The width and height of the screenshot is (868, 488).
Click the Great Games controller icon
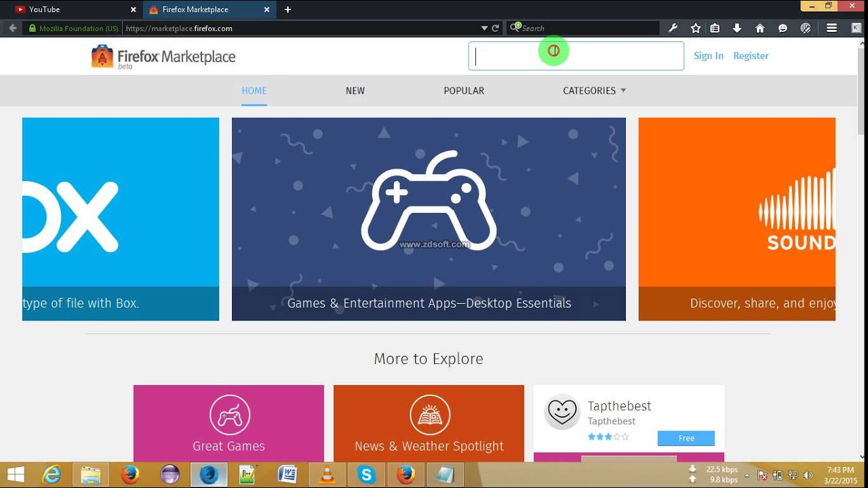(229, 415)
